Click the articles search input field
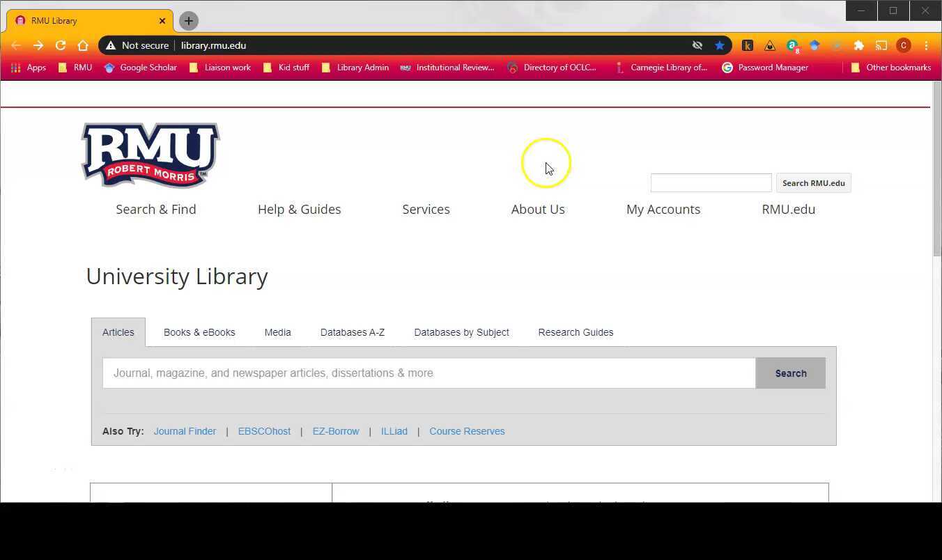942x560 pixels. (428, 373)
